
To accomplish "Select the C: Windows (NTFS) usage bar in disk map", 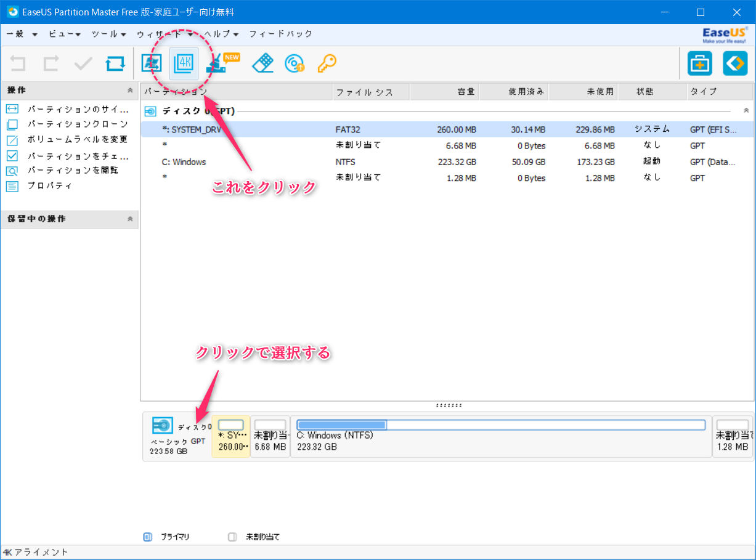I will [500, 425].
